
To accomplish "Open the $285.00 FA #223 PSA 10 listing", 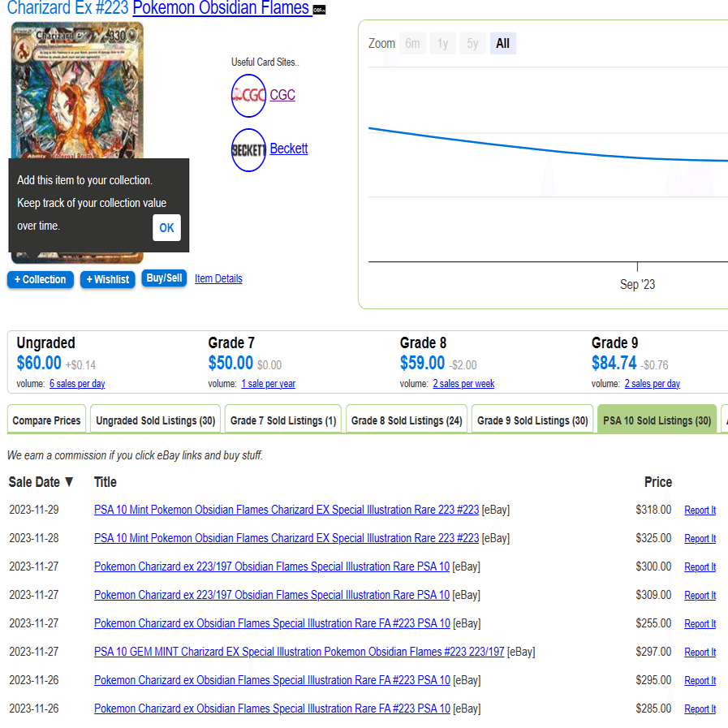I will (x=272, y=709).
